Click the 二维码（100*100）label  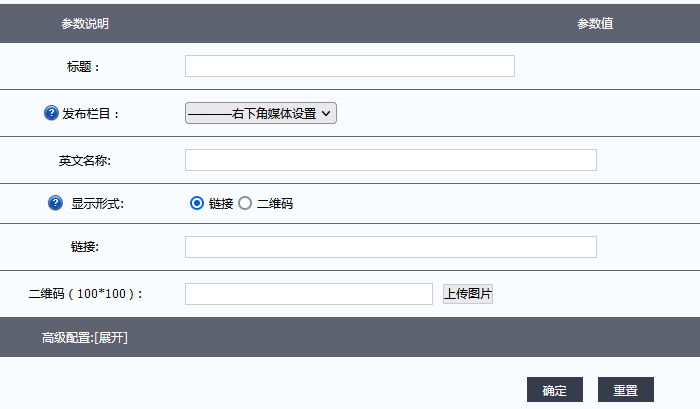(86, 294)
